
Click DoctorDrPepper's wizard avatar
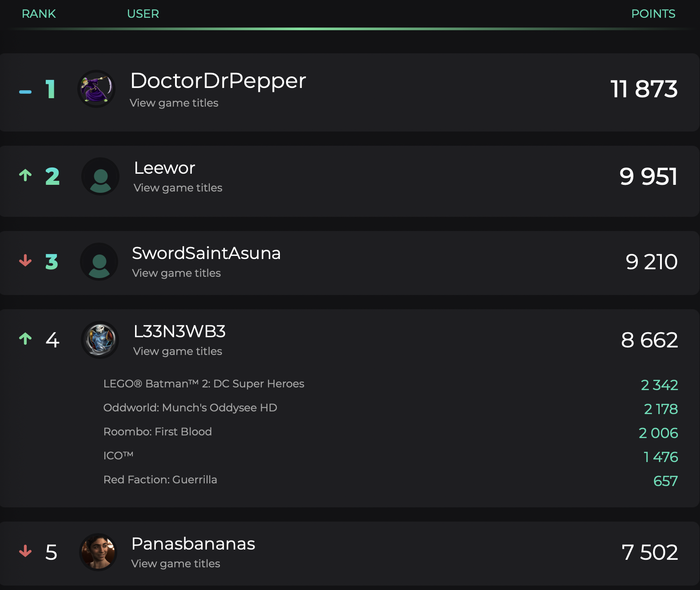click(x=96, y=89)
